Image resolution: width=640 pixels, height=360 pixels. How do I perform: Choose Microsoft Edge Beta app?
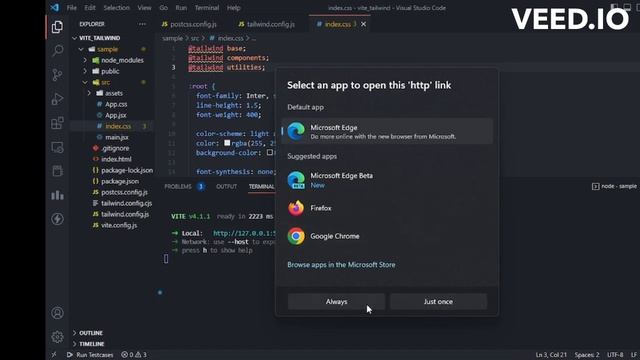click(387, 180)
